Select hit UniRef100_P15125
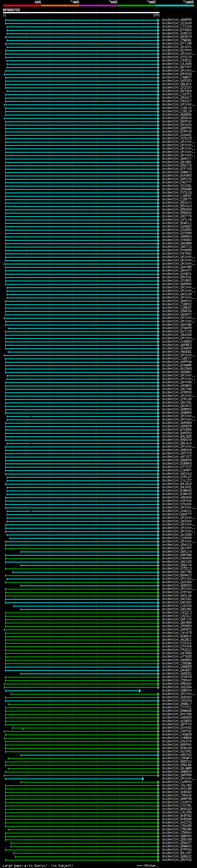Viewport: 197px width, 868px height. click(177, 139)
